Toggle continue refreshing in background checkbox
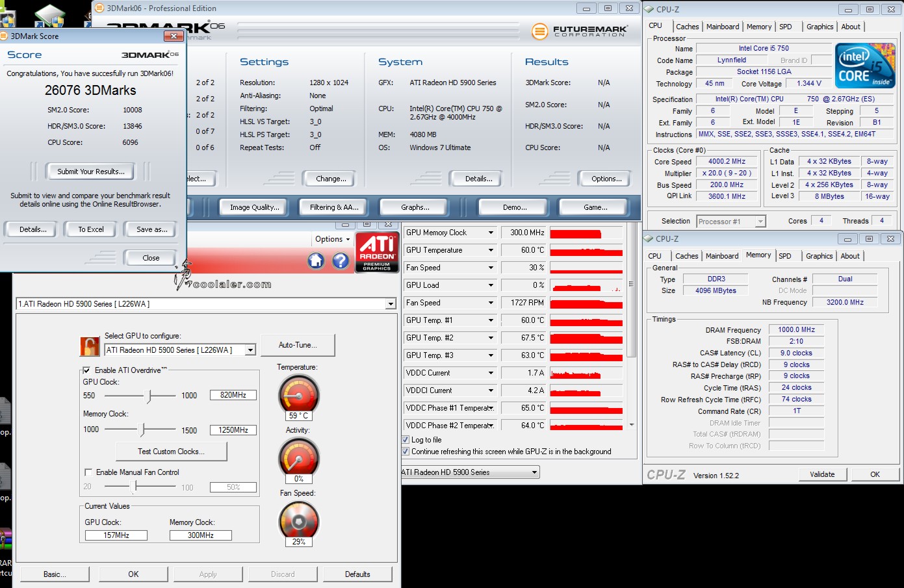 click(x=406, y=452)
